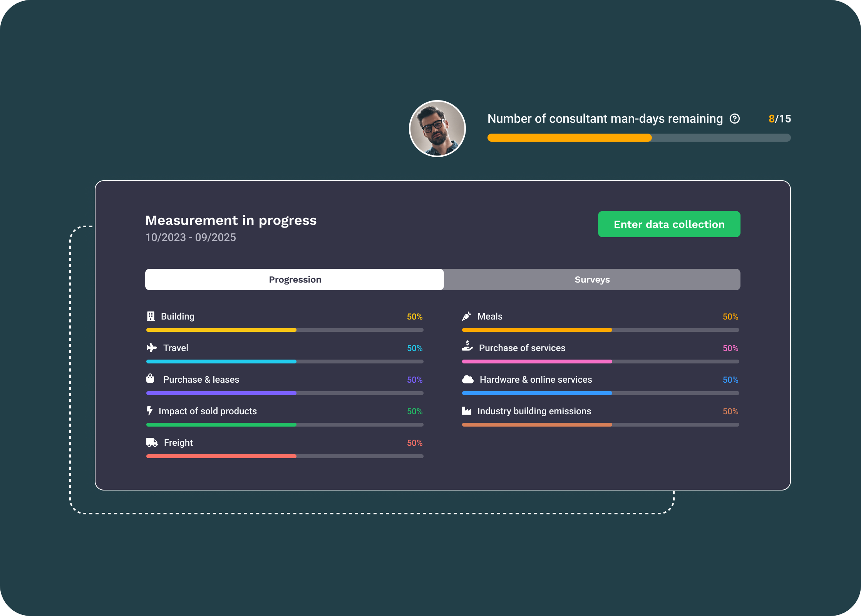861x616 pixels.
Task: Click the Meals carrot icon
Action: pos(467,316)
